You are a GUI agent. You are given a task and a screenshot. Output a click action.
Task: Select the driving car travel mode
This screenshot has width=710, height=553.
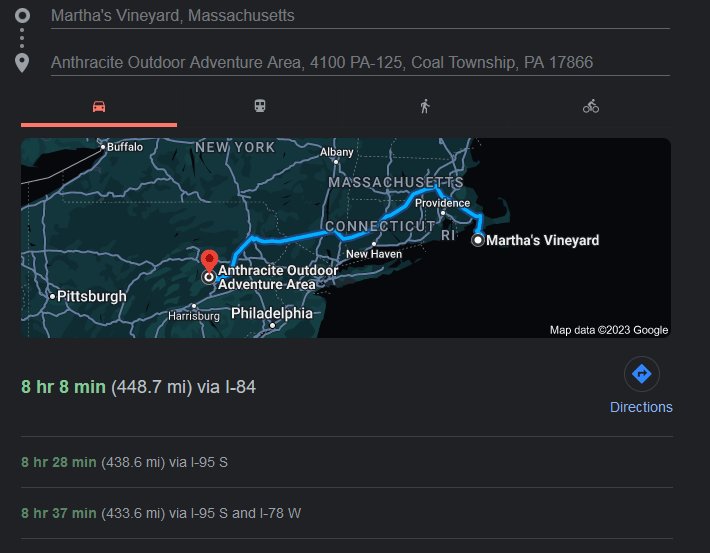tap(99, 106)
